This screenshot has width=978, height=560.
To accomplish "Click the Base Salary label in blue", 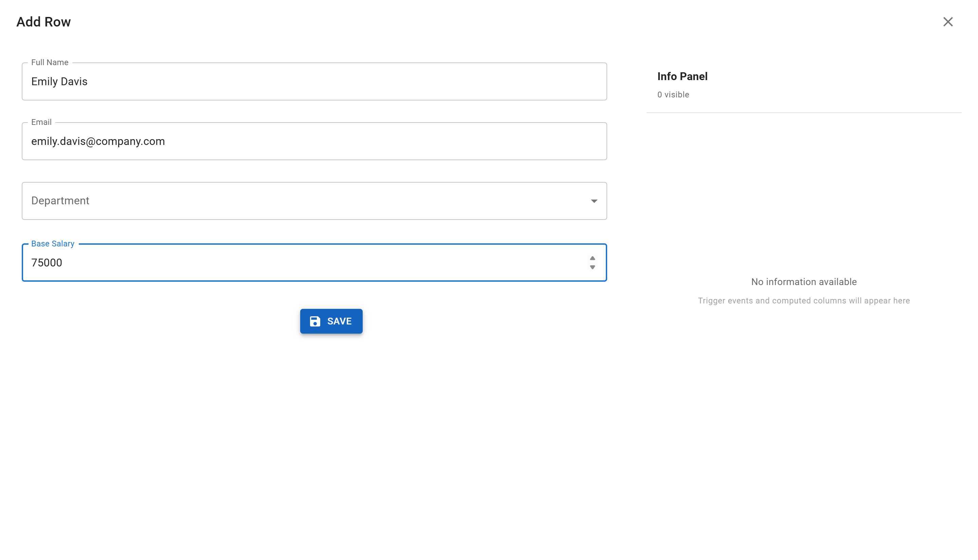I will 53,243.
